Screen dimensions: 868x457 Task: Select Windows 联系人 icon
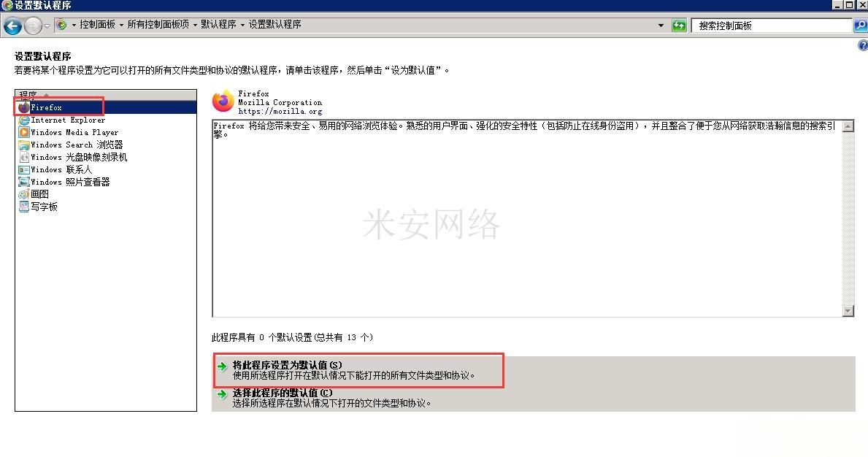coord(24,170)
